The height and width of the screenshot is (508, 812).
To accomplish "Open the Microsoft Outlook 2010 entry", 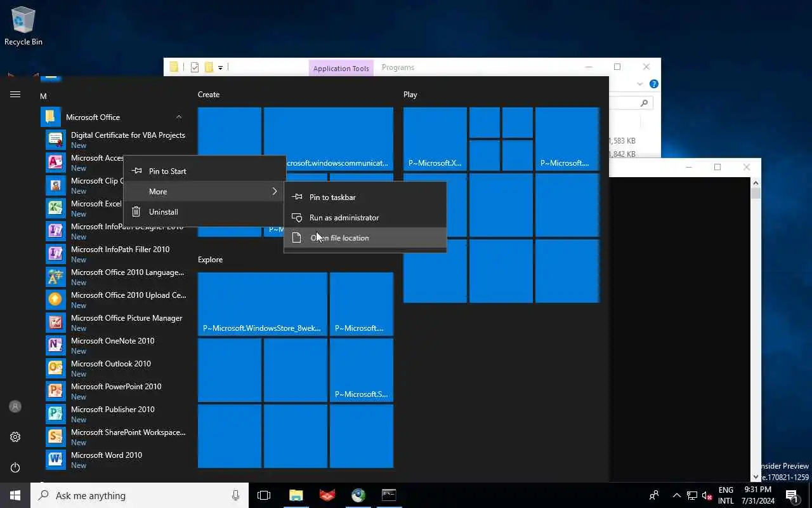I will [115, 368].
